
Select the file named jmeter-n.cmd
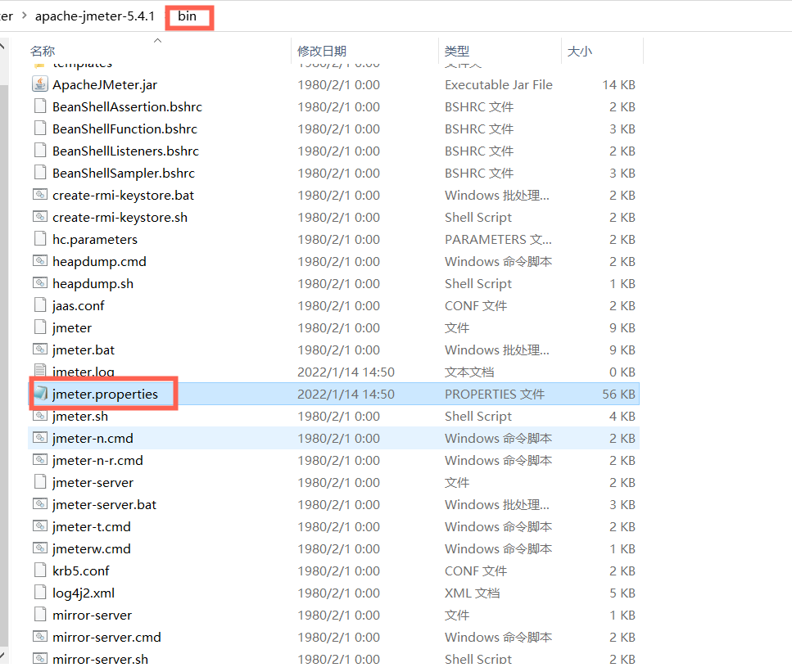[93, 438]
